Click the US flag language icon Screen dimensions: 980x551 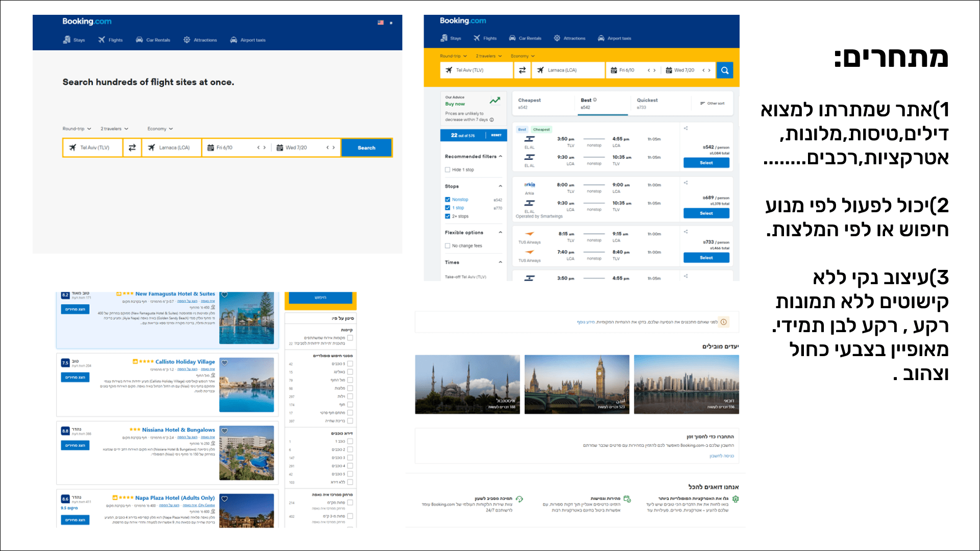tap(380, 22)
